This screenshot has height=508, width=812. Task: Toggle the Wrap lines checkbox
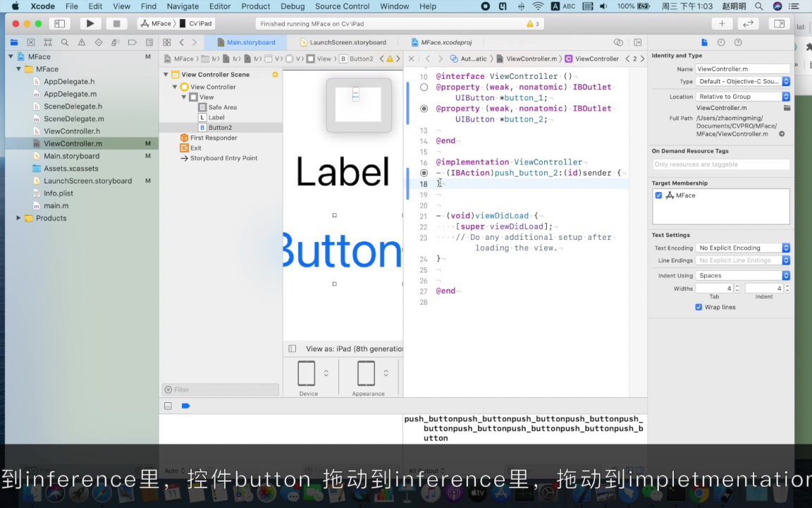coord(699,307)
